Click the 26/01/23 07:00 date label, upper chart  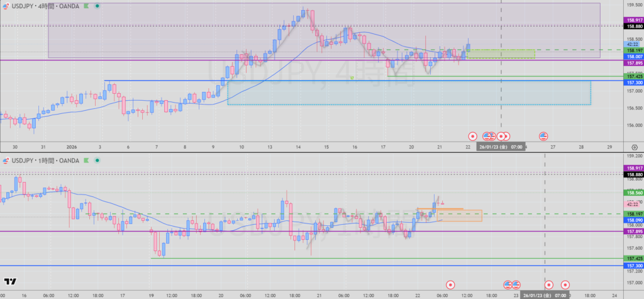(x=501, y=146)
